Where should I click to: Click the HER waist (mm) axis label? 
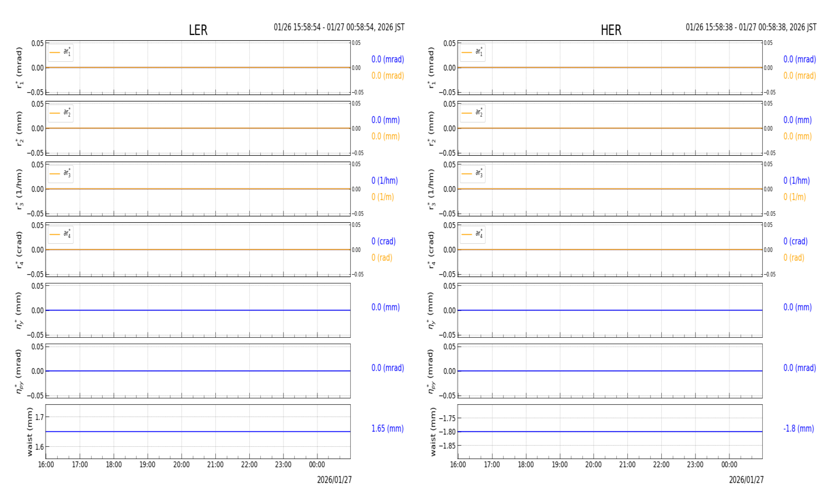(x=432, y=432)
